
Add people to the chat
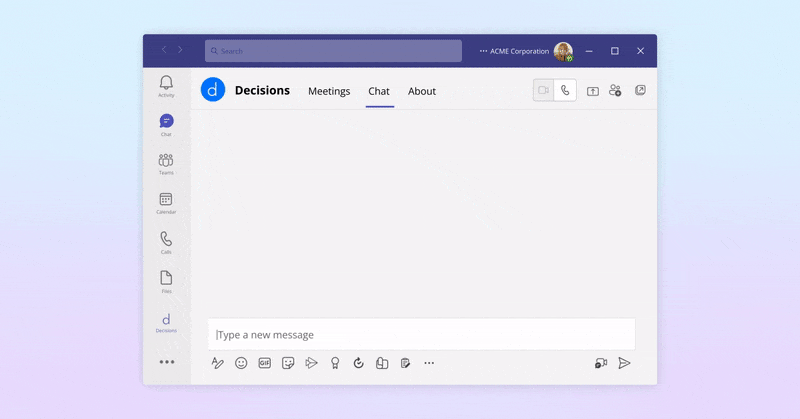pyautogui.click(x=615, y=90)
